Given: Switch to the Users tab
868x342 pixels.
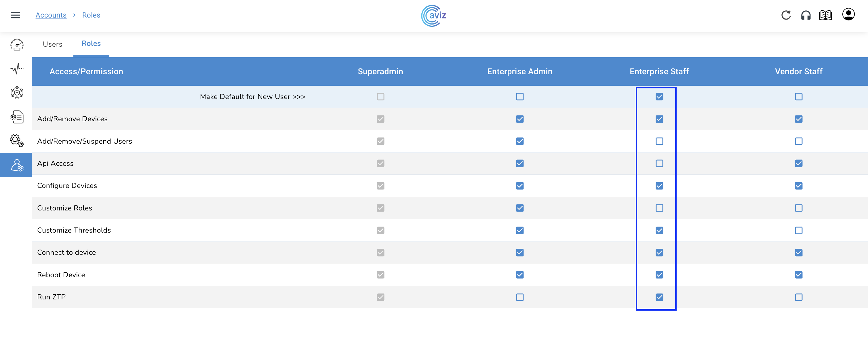Looking at the screenshot, I should tap(53, 44).
